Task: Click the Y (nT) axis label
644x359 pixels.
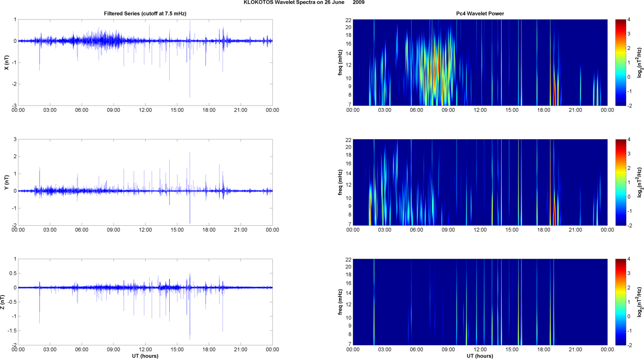Action: pos(6,182)
